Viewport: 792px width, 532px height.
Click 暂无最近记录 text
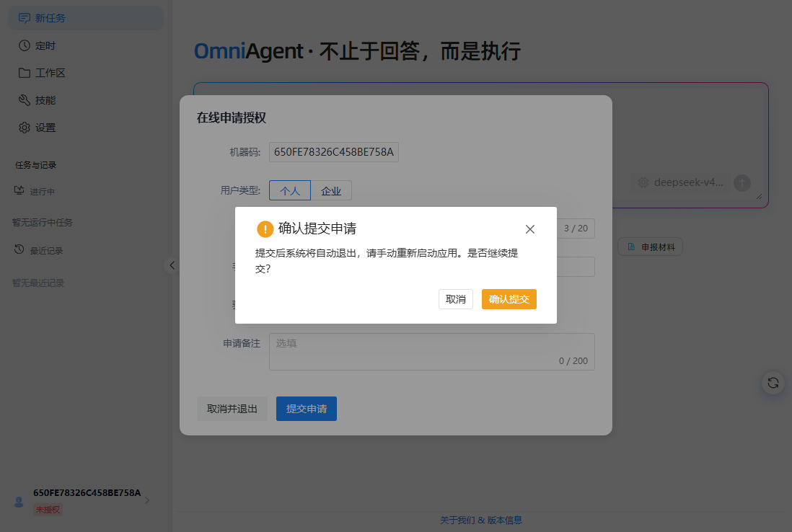pyautogui.click(x=38, y=283)
